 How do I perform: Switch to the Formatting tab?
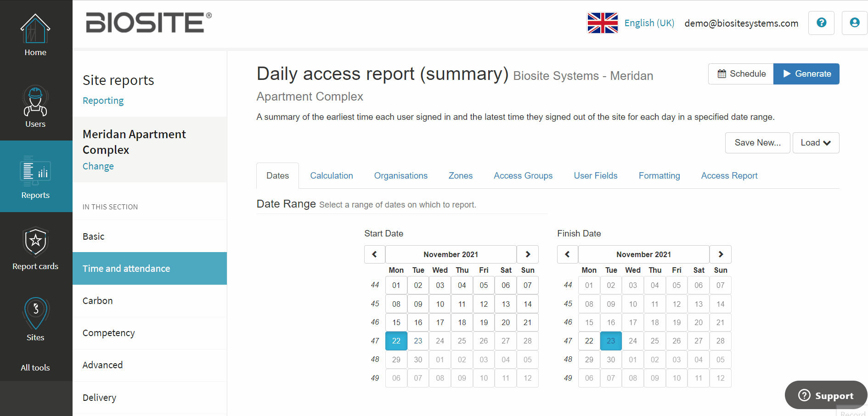(659, 175)
